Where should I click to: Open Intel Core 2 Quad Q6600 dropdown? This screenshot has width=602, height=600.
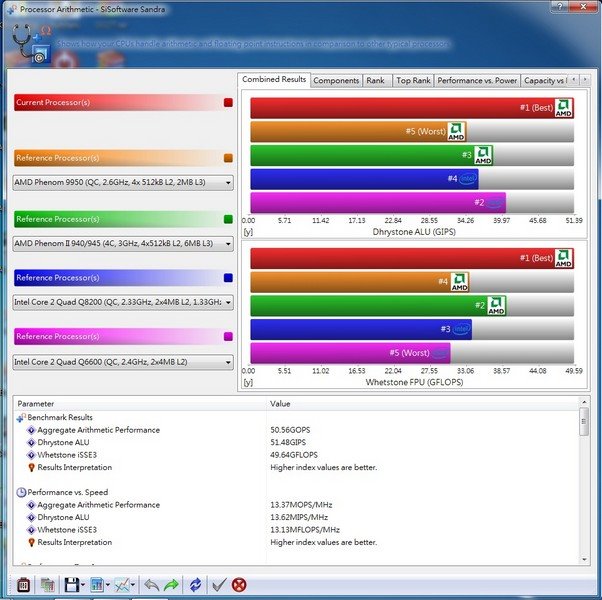123,362
